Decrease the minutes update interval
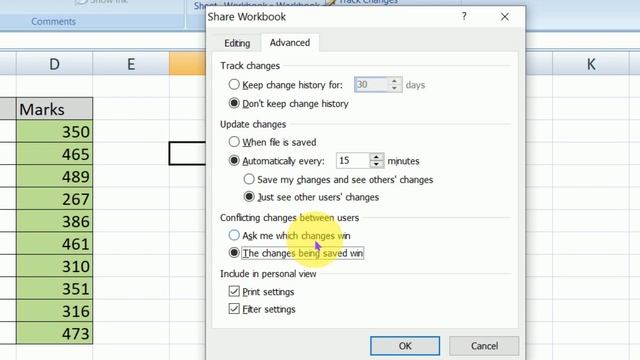 coord(376,164)
